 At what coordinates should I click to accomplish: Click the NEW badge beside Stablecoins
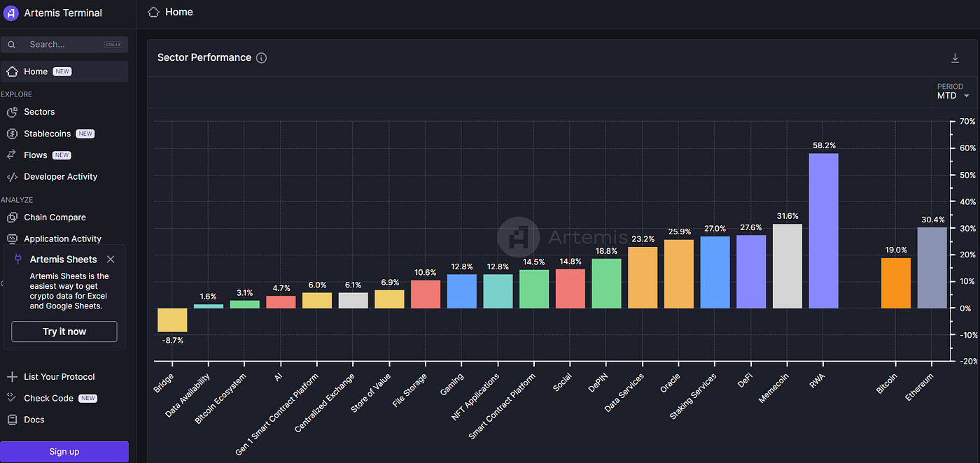(85, 134)
